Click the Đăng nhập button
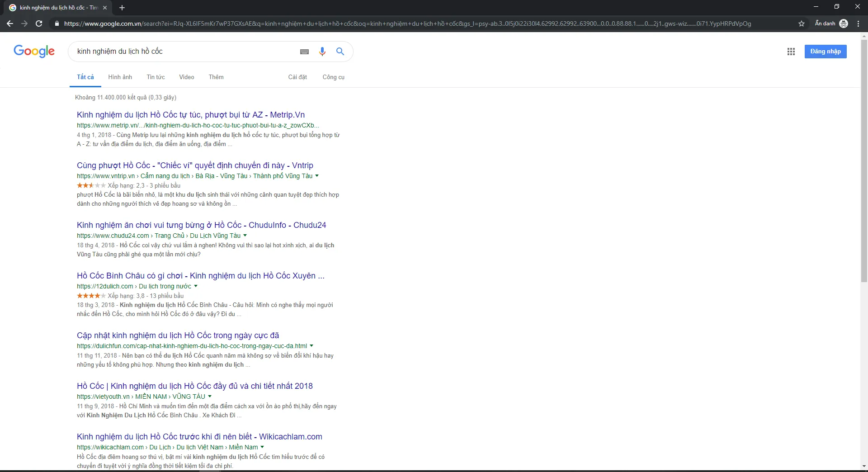This screenshot has width=868, height=472. click(825, 52)
